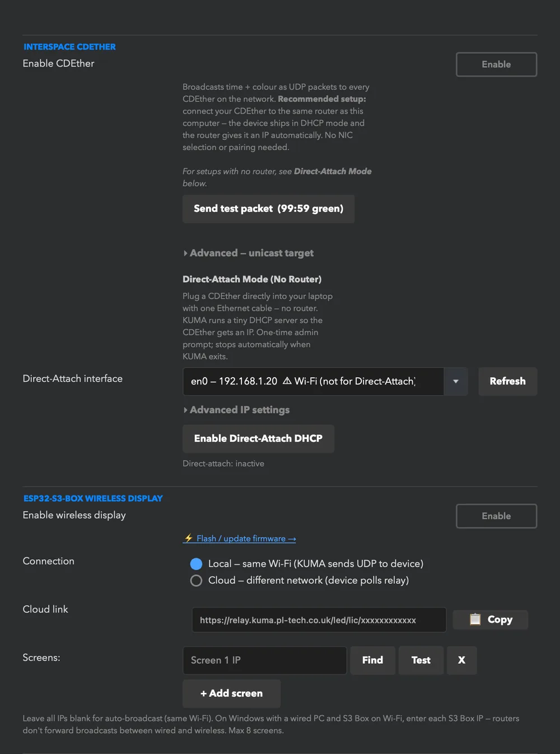This screenshot has width=560, height=754.
Task: Select Local same Wi-Fi connection option
Action: 196,564
